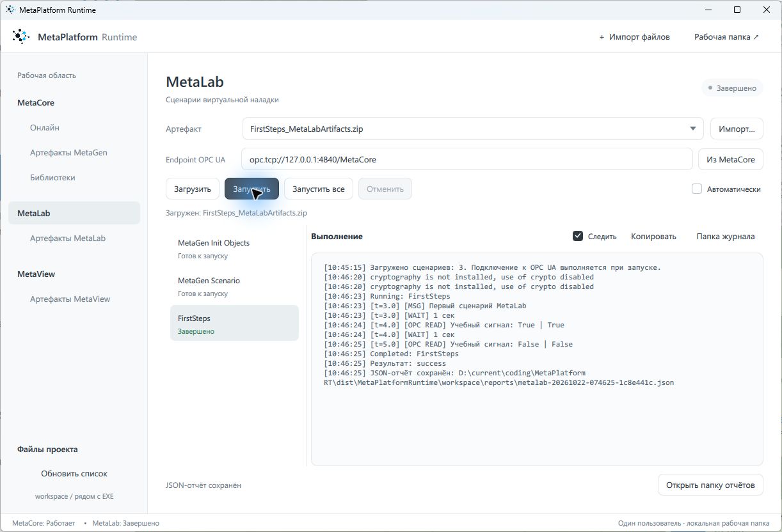Click Открыть папку отчётов button
Viewport: 782px width, 532px height.
click(x=710, y=485)
